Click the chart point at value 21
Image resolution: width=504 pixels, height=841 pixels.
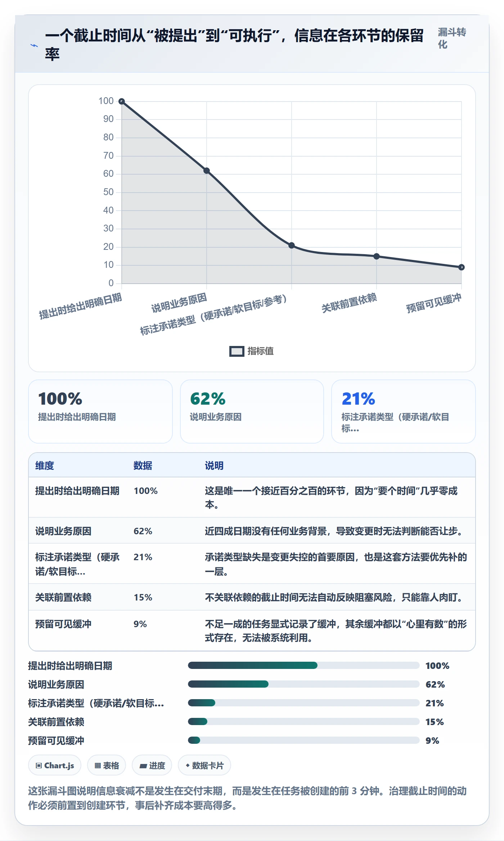point(292,246)
